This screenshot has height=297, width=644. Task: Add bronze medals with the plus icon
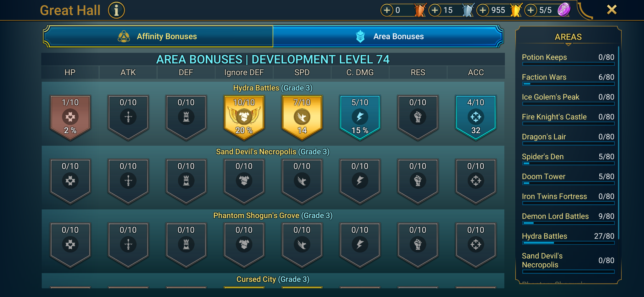coord(387,10)
